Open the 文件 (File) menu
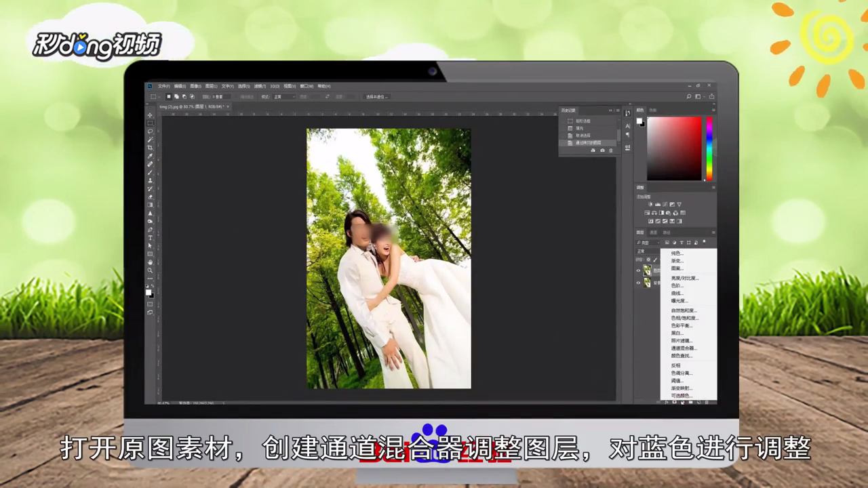This screenshot has width=868, height=488. pos(164,86)
